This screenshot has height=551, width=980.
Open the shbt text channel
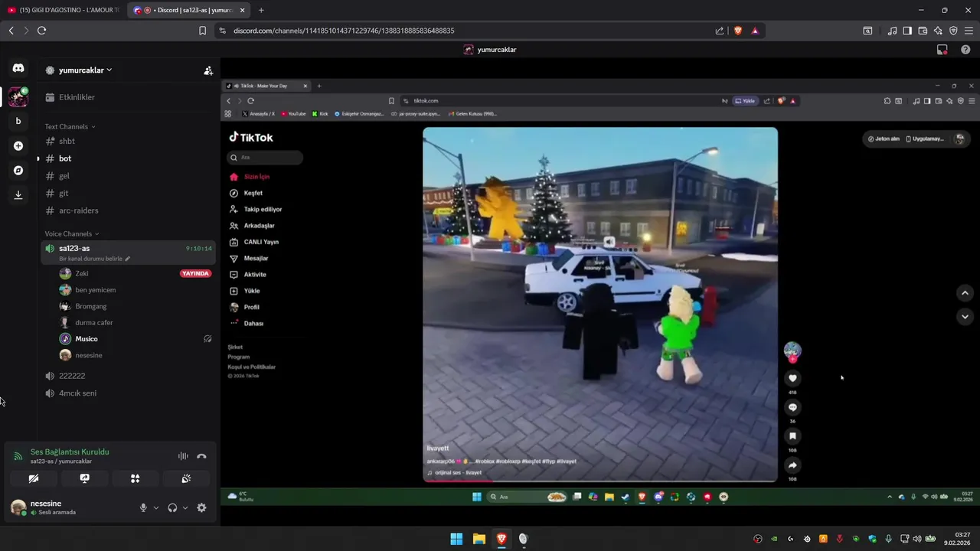127,141
